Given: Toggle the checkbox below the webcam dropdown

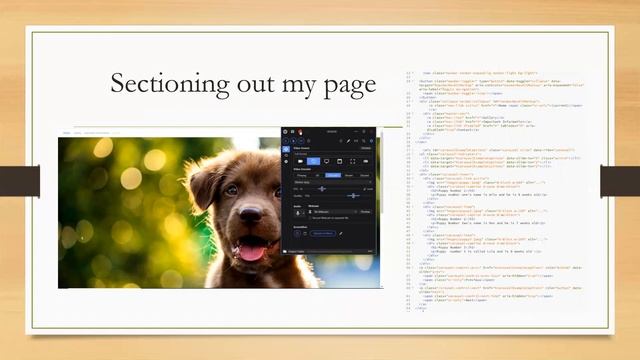Looking at the screenshot, I should pos(310,218).
